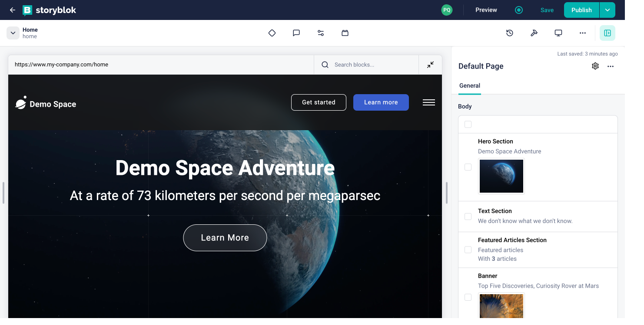The height and width of the screenshot is (325, 644).
Task: Change preview viewport with the monitor icon
Action: pyautogui.click(x=558, y=33)
